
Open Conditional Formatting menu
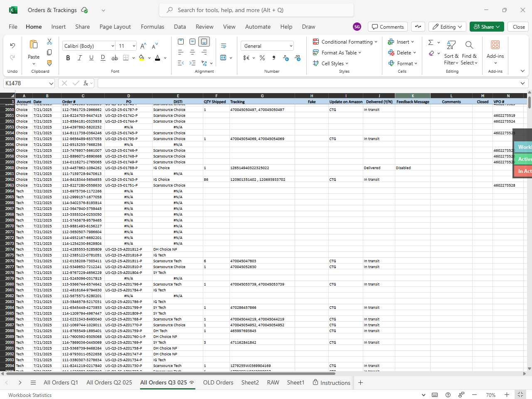click(x=345, y=42)
